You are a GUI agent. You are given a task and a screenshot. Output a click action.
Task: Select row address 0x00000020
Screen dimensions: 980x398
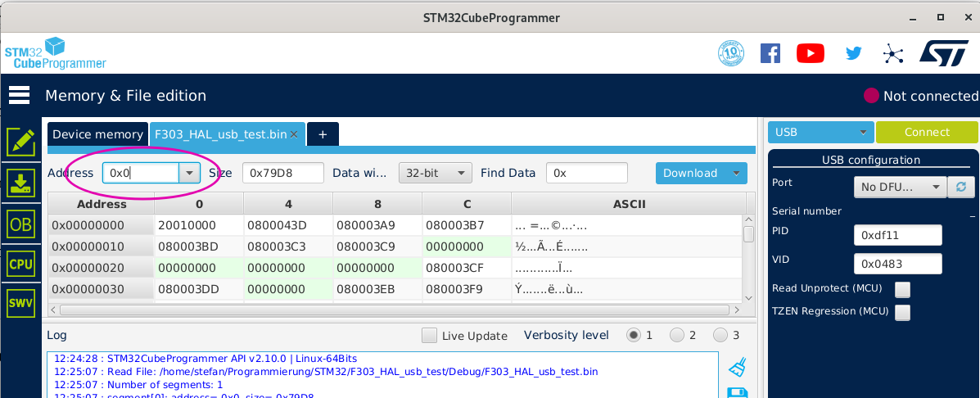(102, 268)
